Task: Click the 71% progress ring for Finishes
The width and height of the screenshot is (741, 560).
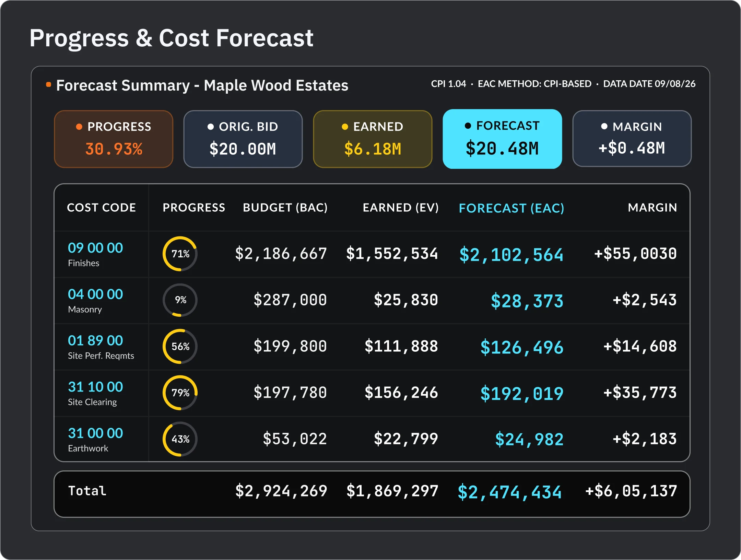Action: point(180,254)
